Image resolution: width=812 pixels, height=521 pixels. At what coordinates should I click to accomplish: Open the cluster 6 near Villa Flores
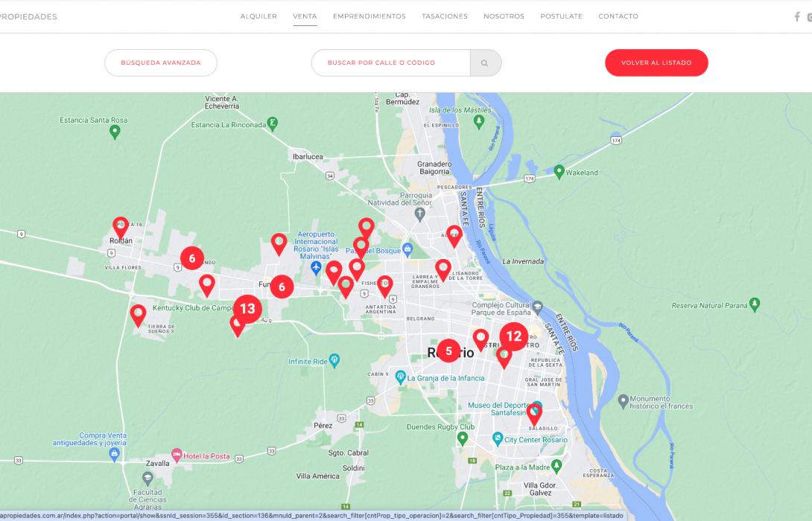pyautogui.click(x=192, y=258)
